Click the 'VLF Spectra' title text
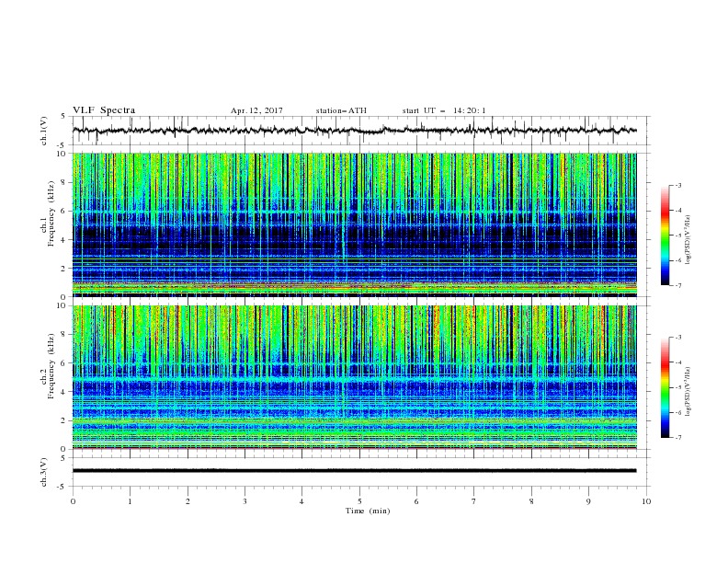This screenshot has height=563, width=728. (x=104, y=110)
